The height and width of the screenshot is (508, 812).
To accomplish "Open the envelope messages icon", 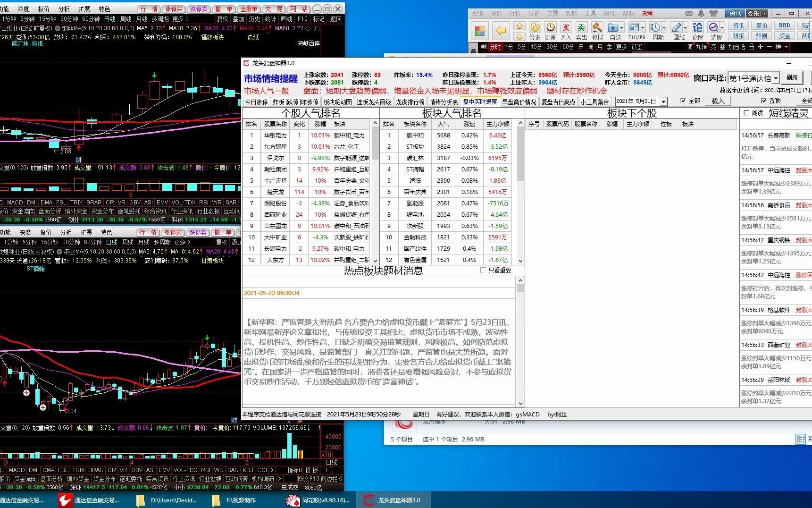I will pyautogui.click(x=689, y=13).
